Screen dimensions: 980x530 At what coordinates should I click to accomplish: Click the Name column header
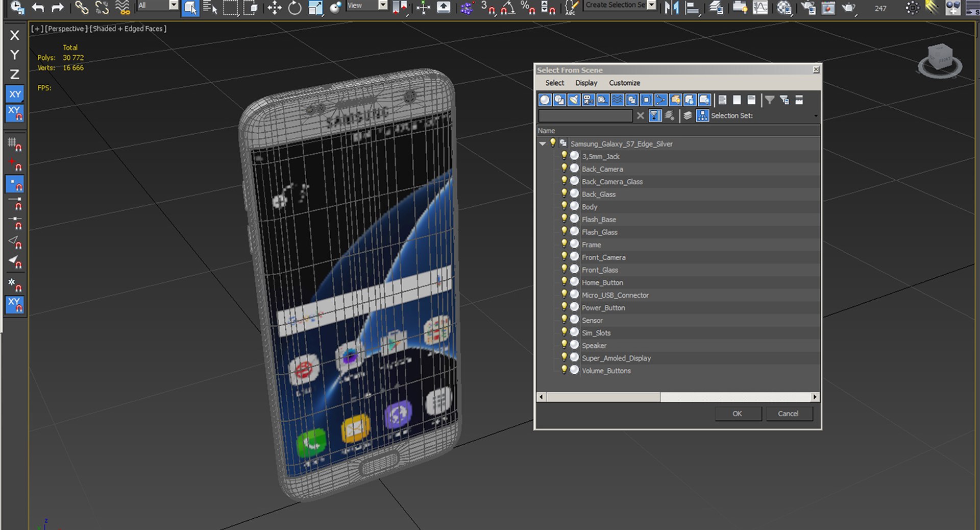[678, 131]
